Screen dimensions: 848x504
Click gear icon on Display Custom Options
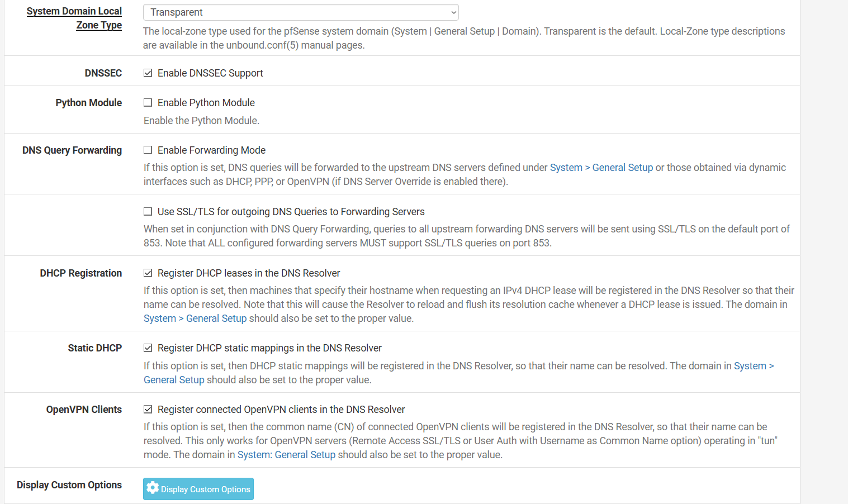click(153, 488)
